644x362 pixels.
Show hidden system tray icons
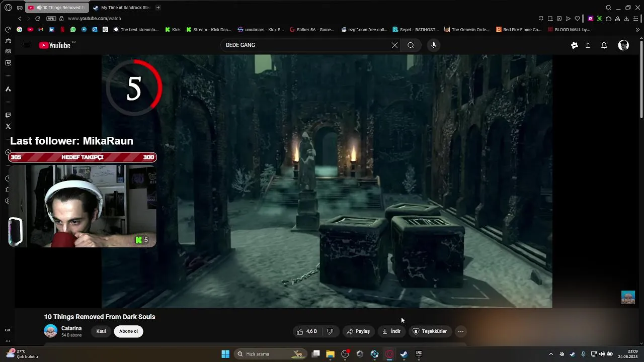(x=551, y=354)
